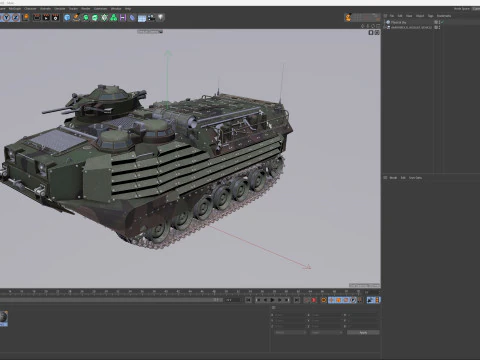This screenshot has height=360, width=480.
Task: Toggle point level animation recording
Action: [360, 300]
